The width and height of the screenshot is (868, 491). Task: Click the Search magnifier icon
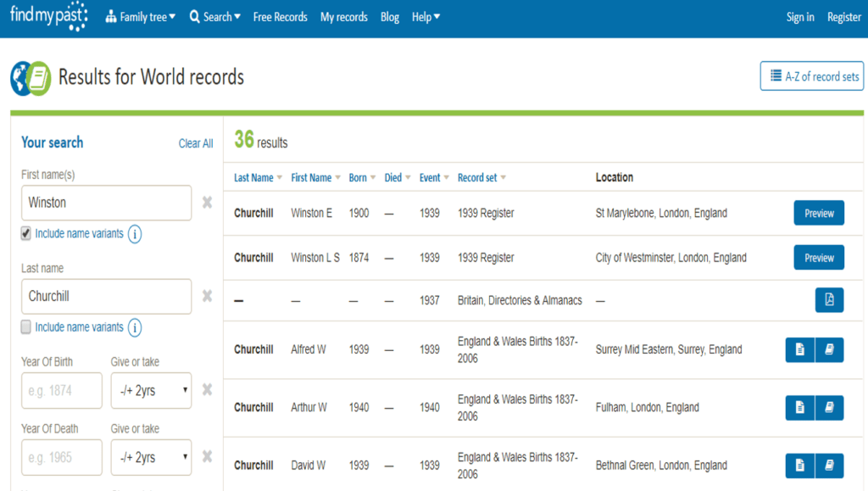click(x=194, y=17)
